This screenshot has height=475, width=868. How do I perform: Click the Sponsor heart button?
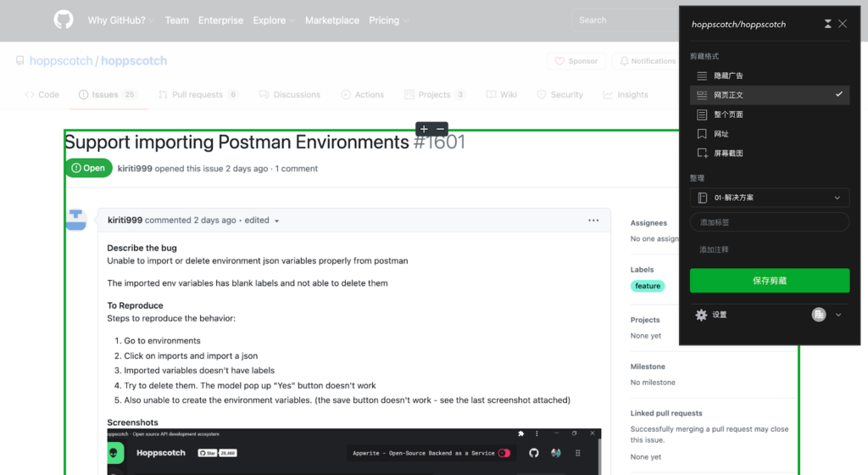pyautogui.click(x=576, y=61)
